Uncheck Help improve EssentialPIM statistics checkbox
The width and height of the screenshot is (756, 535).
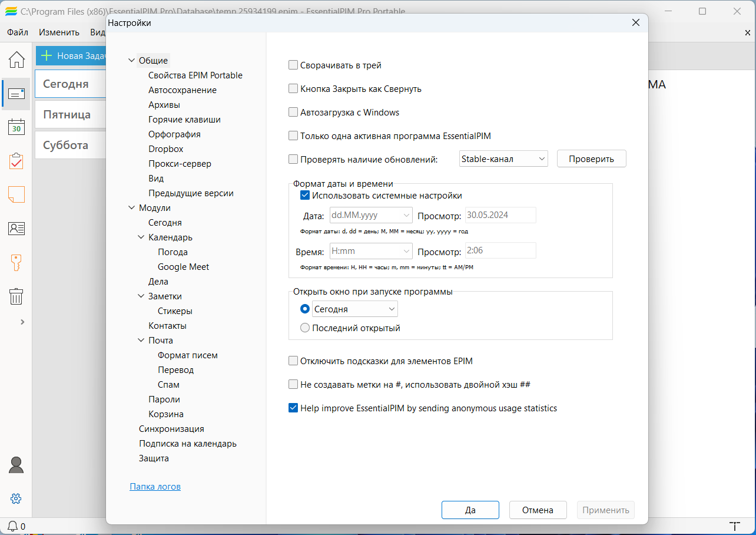coord(293,408)
